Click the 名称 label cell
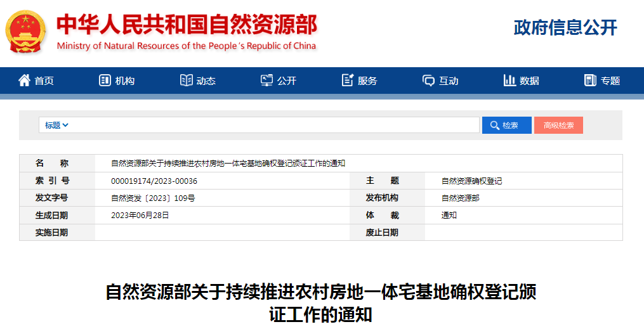Image resolution: width=644 pixels, height=329 pixels. (57, 164)
